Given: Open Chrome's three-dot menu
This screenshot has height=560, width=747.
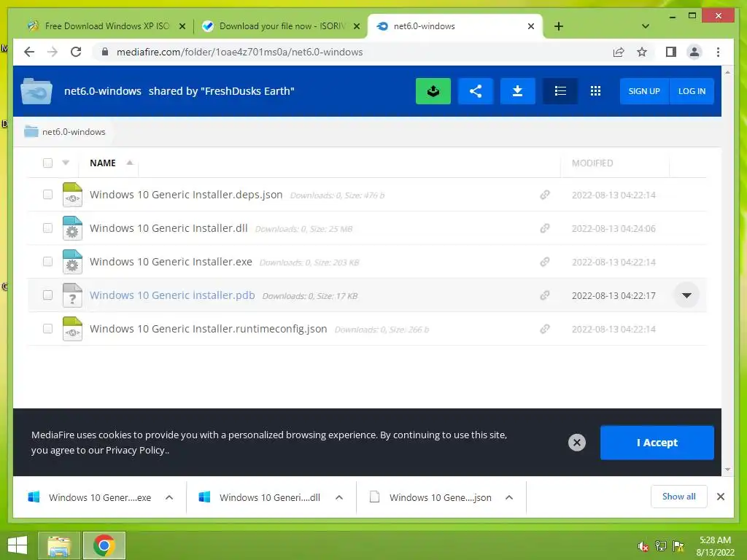Looking at the screenshot, I should click(718, 52).
